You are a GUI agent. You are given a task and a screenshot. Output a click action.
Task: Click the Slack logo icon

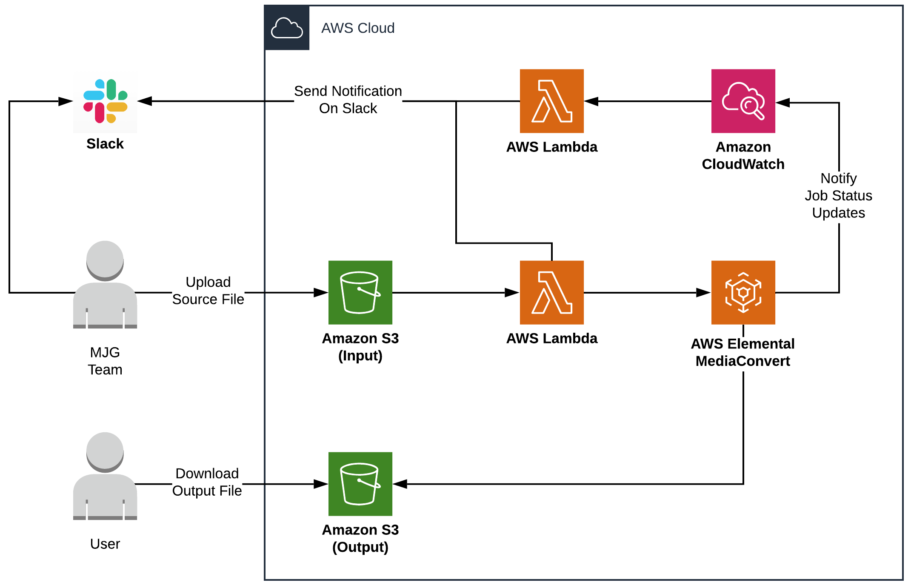[105, 101]
